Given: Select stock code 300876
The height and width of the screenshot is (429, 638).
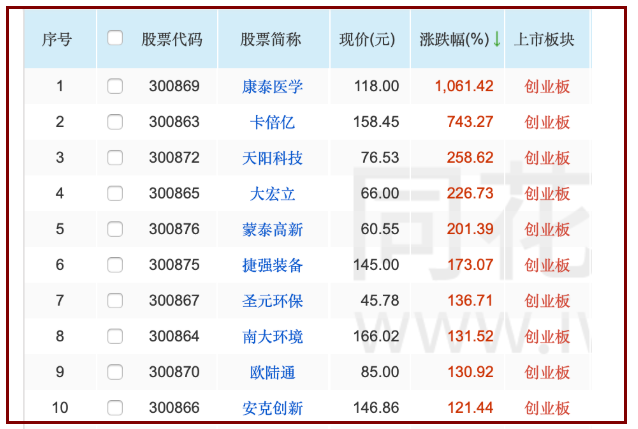Looking at the screenshot, I should pyautogui.click(x=174, y=229).
